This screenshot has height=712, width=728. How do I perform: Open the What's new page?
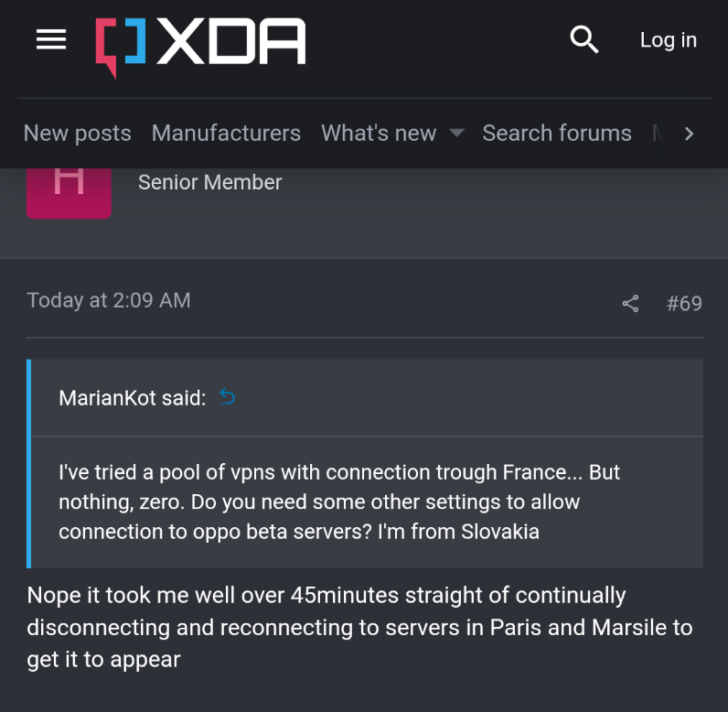(x=379, y=134)
